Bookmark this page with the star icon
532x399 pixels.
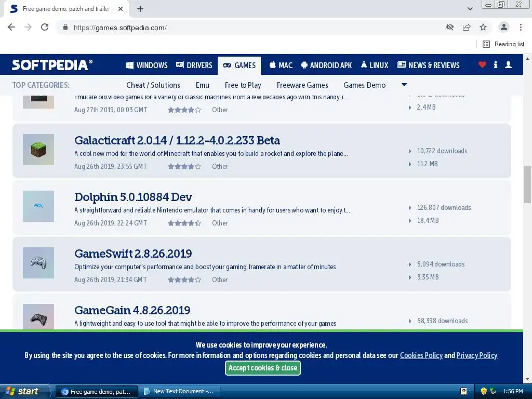coord(483,27)
